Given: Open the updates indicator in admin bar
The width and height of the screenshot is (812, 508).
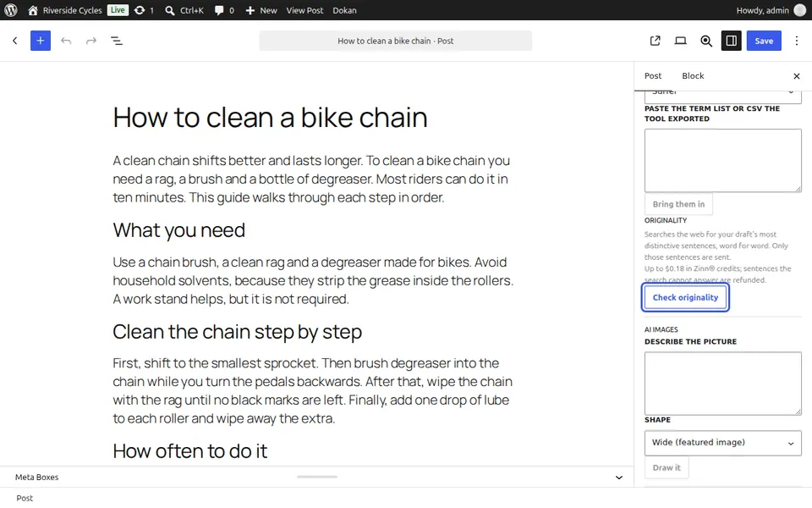Looking at the screenshot, I should click(144, 10).
